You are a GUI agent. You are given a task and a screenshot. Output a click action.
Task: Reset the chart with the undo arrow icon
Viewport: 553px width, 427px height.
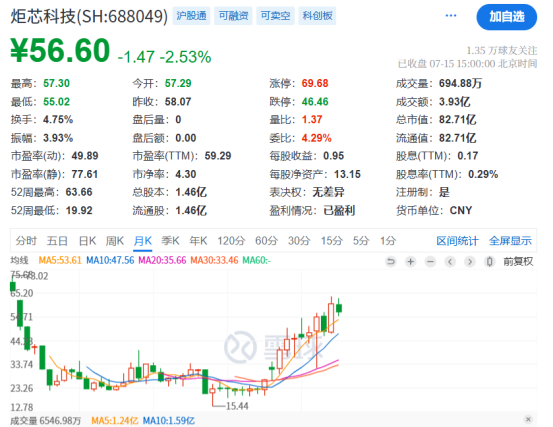click(390, 262)
